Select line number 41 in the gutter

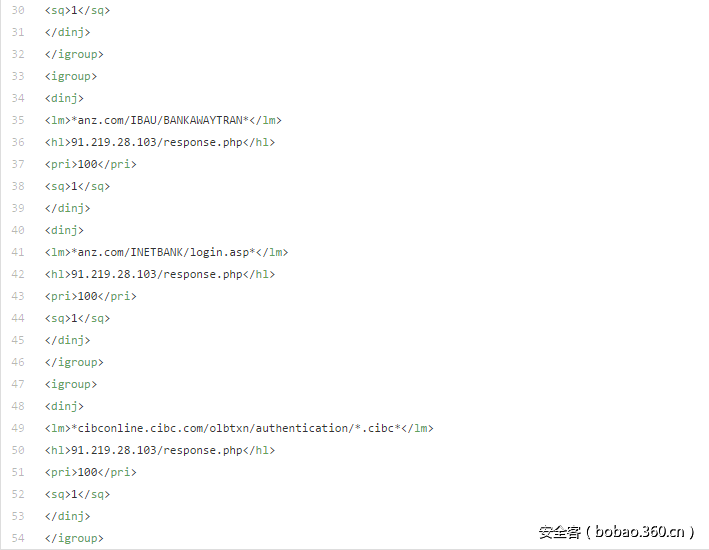click(x=18, y=252)
